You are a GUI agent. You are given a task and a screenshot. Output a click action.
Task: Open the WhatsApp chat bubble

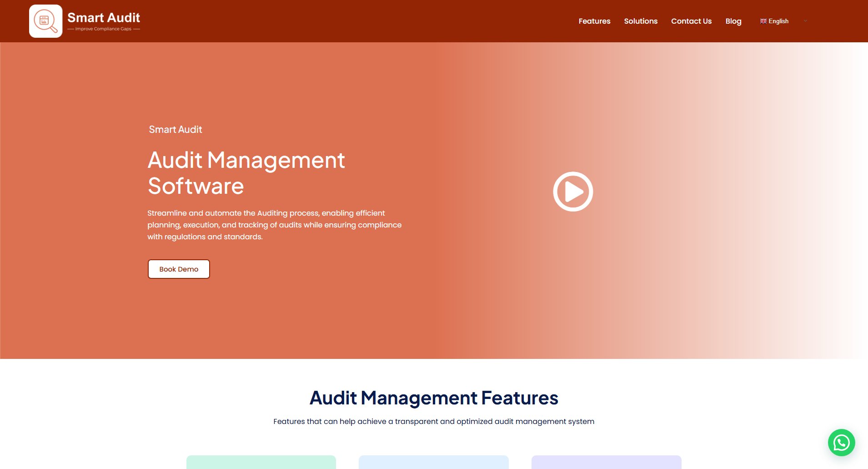coord(841,443)
